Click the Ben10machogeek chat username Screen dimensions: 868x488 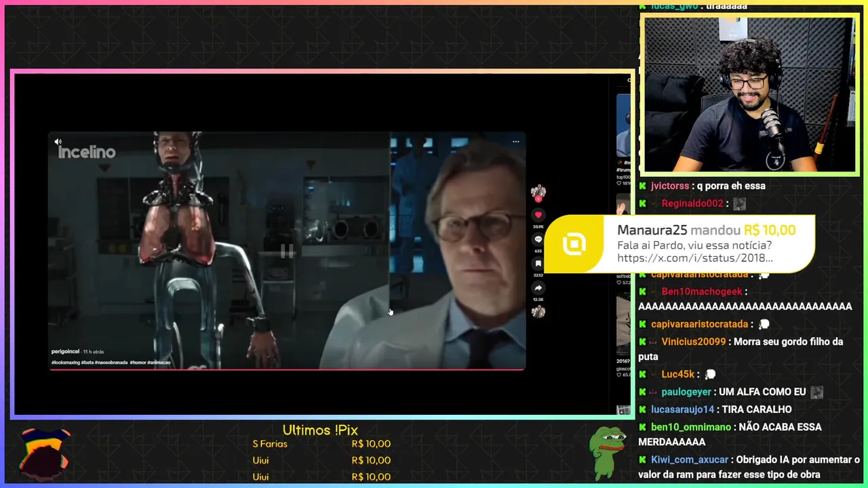[701, 291]
